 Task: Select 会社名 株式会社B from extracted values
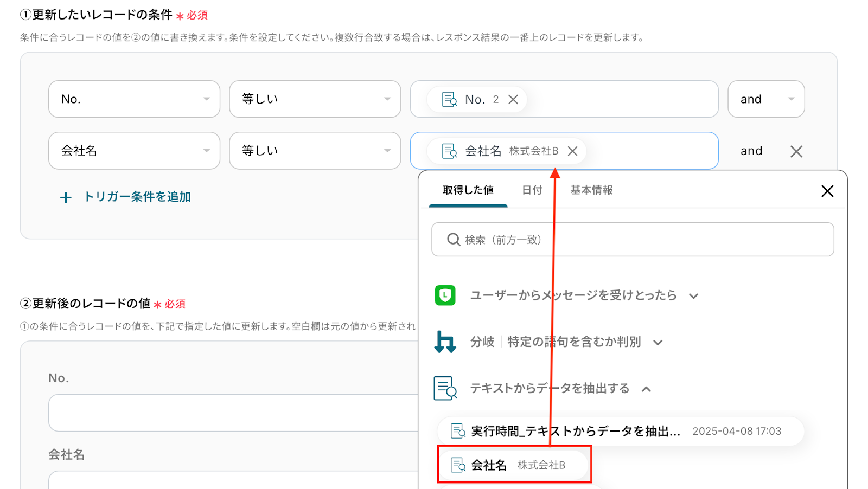514,465
